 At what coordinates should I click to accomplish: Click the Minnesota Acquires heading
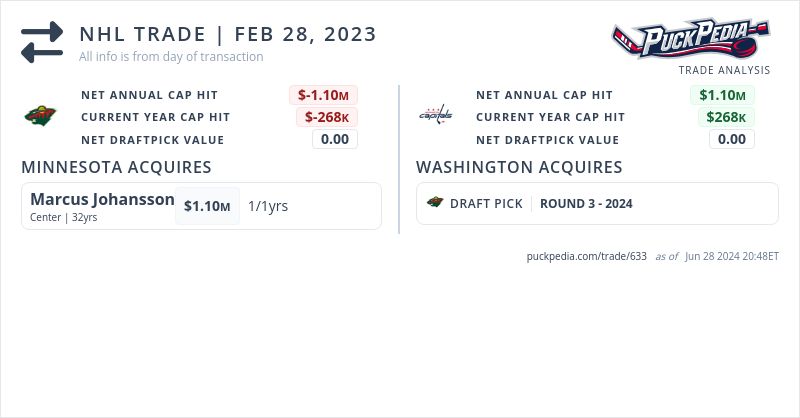coord(116,167)
